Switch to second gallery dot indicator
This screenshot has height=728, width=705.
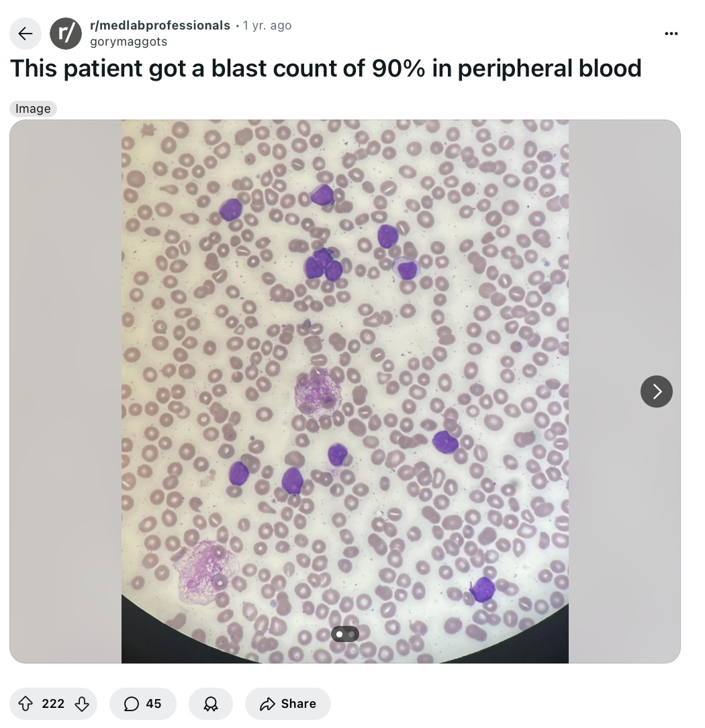351,634
